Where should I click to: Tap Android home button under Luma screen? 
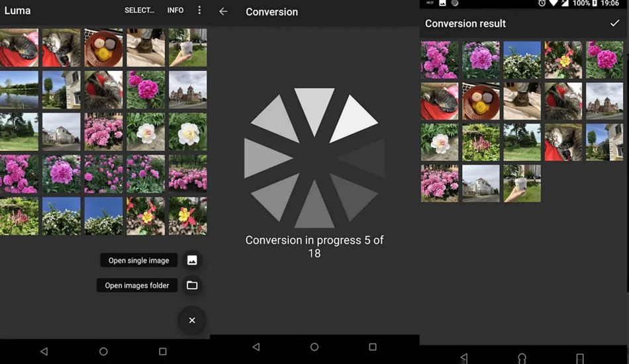point(103,351)
